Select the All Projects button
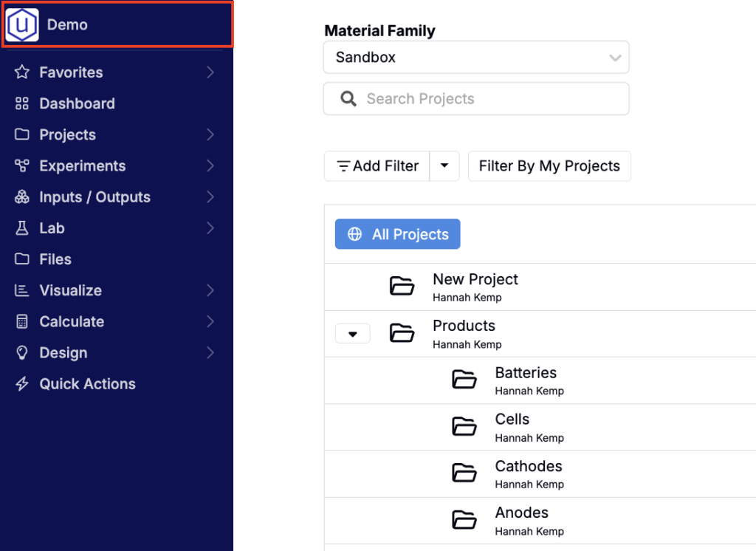 coord(397,234)
